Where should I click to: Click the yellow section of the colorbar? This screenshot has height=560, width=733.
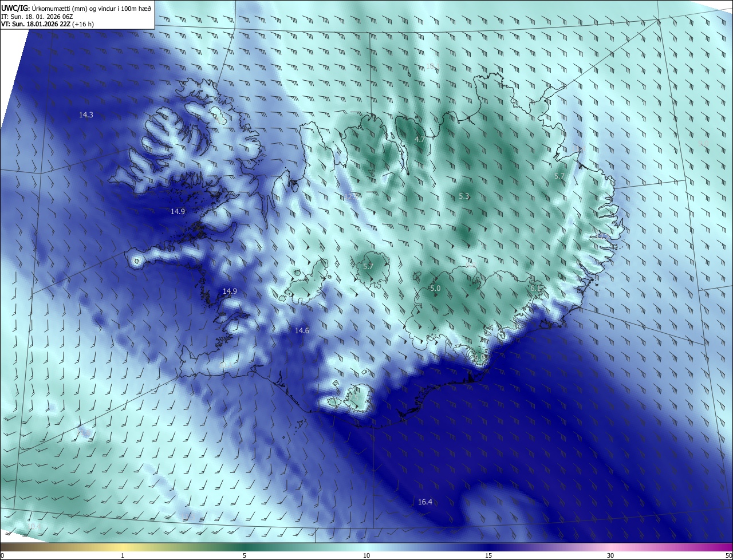[123, 547]
